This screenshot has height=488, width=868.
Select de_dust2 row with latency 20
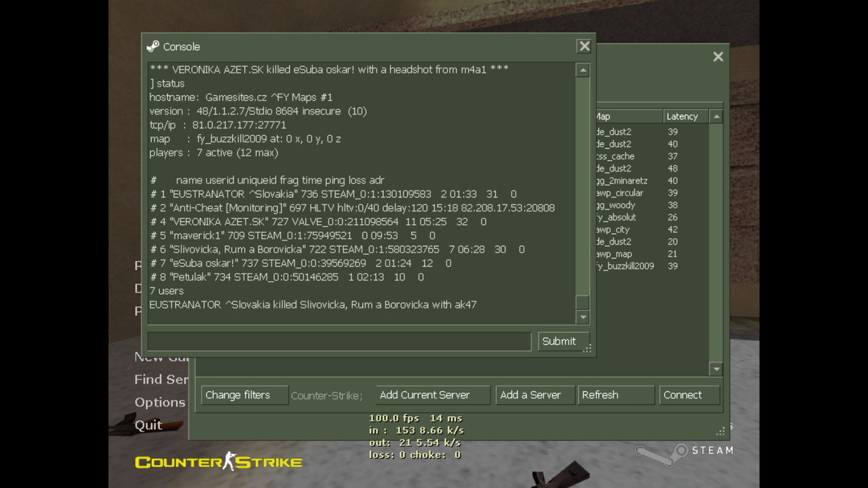[x=651, y=242]
